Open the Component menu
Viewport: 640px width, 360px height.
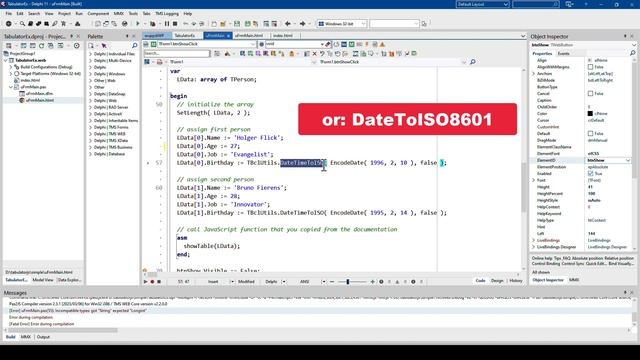coord(98,13)
